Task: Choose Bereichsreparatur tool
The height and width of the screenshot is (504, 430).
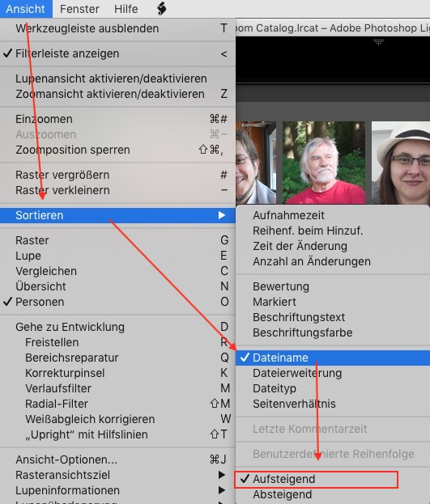Action: (x=117, y=358)
